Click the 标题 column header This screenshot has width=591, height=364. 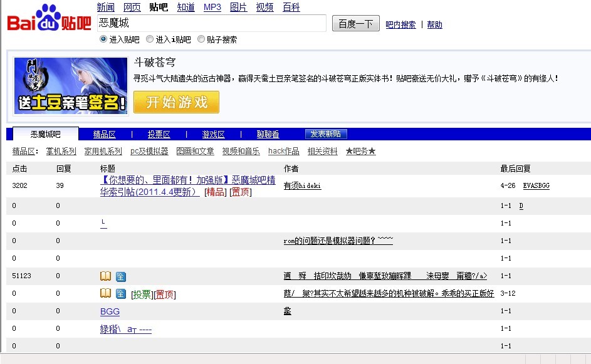coord(107,169)
